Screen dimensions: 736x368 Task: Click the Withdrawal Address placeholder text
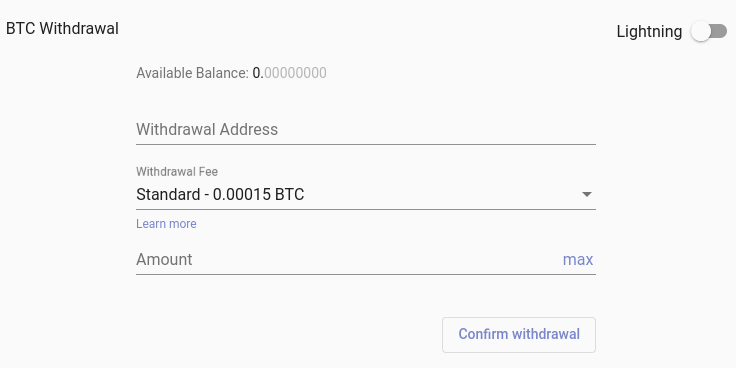click(x=207, y=130)
